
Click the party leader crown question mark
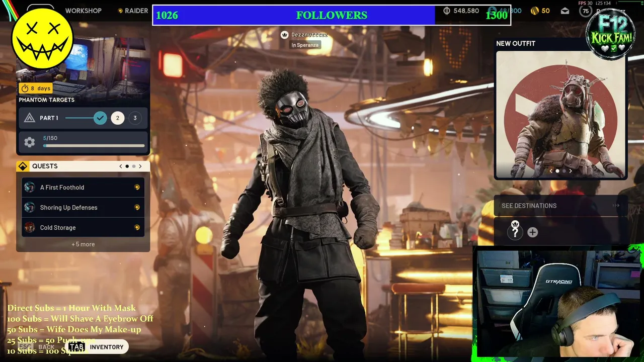click(515, 230)
